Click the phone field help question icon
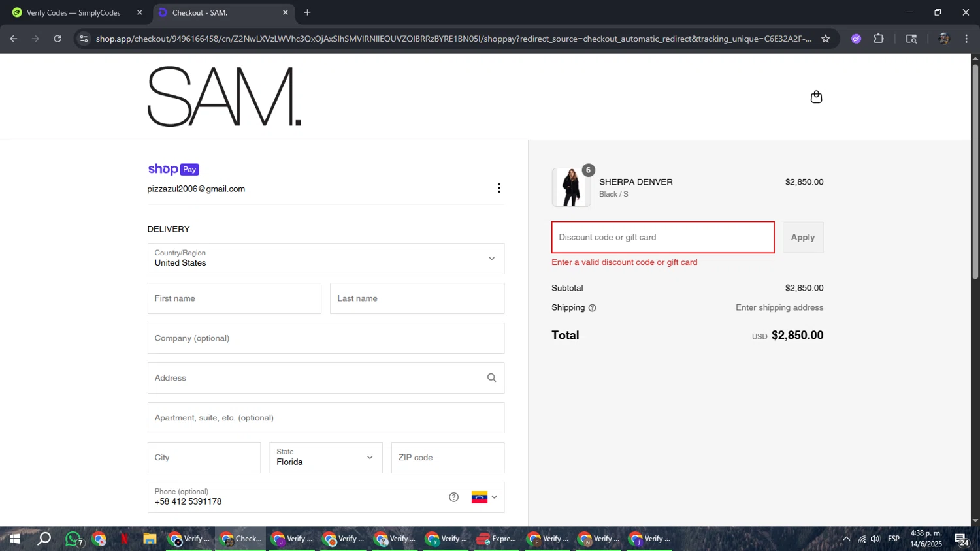Viewport: 980px width, 551px height. pyautogui.click(x=454, y=497)
